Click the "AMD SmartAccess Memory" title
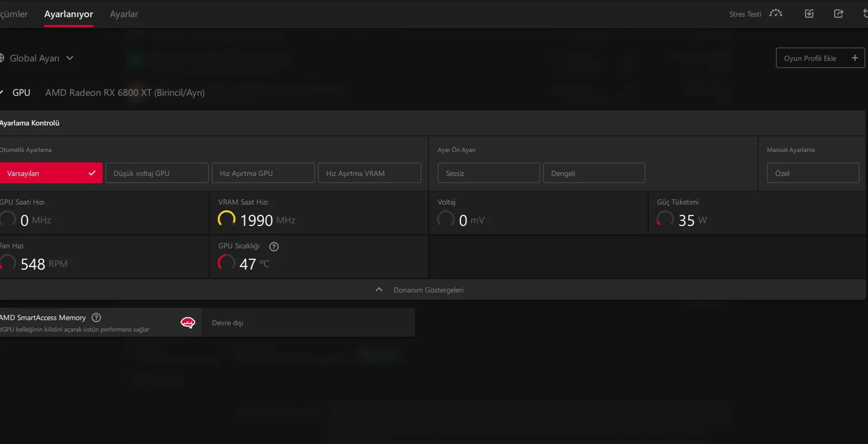Image resolution: width=868 pixels, height=444 pixels. tap(43, 318)
